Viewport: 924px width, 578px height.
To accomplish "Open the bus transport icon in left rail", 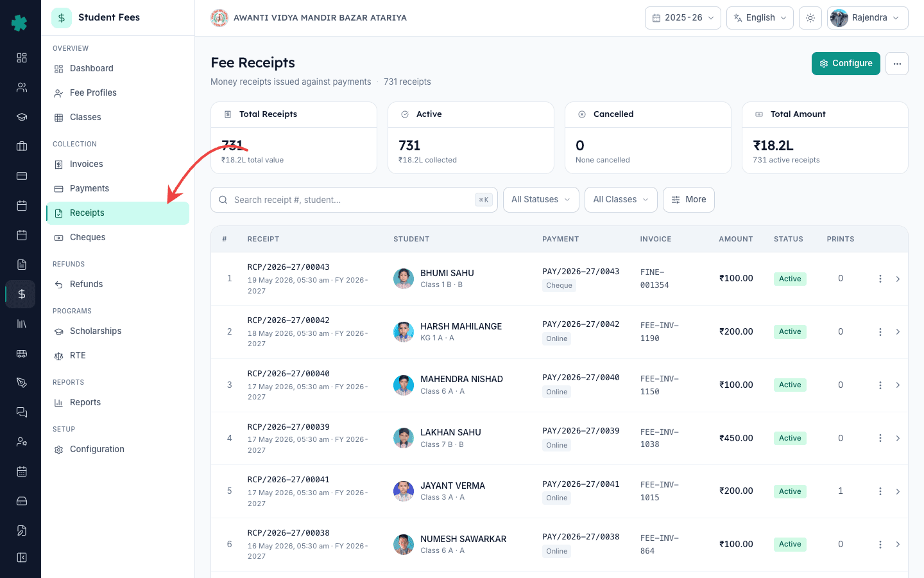I will (22, 353).
